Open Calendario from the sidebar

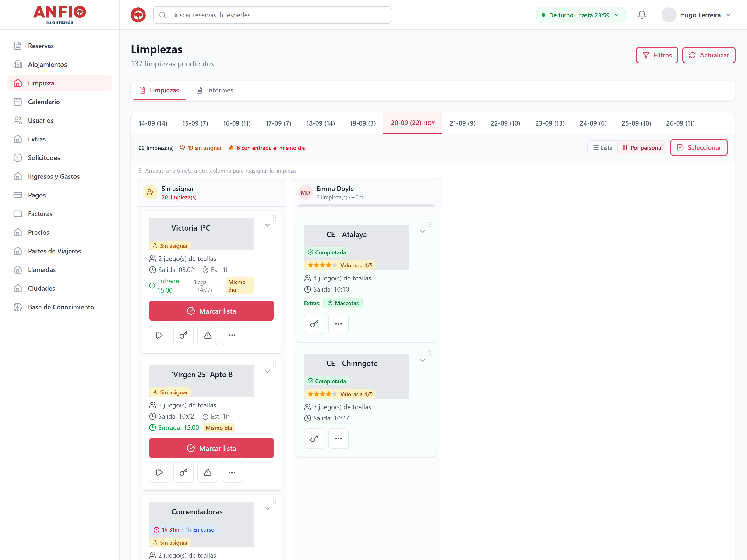pyautogui.click(x=60, y=101)
